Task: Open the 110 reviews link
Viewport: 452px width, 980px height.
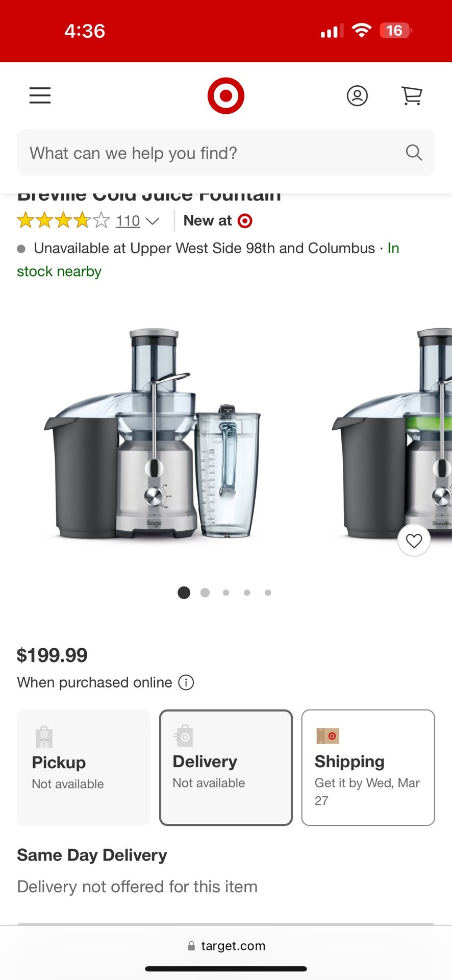Action: click(128, 220)
